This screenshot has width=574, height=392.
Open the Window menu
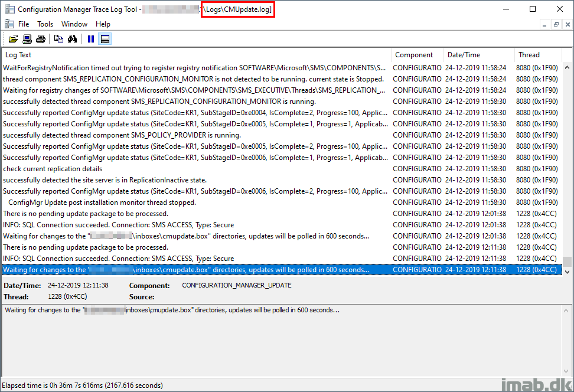point(74,24)
